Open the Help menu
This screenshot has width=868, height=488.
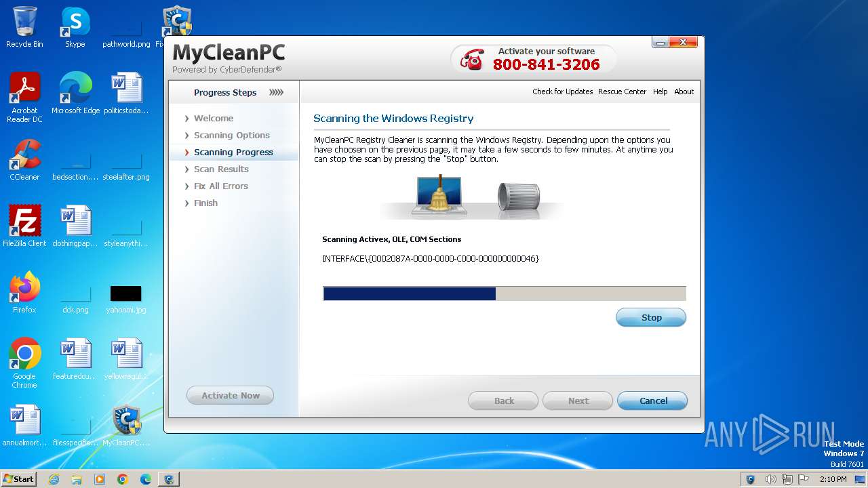(660, 91)
